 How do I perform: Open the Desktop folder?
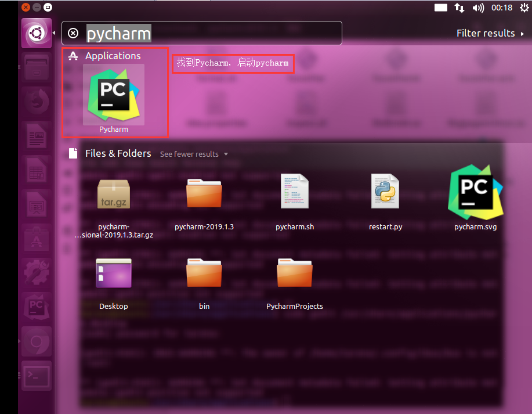[x=114, y=273]
